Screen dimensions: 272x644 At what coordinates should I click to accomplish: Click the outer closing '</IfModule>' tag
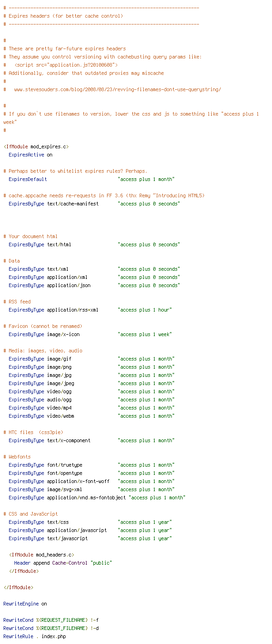coord(18,587)
